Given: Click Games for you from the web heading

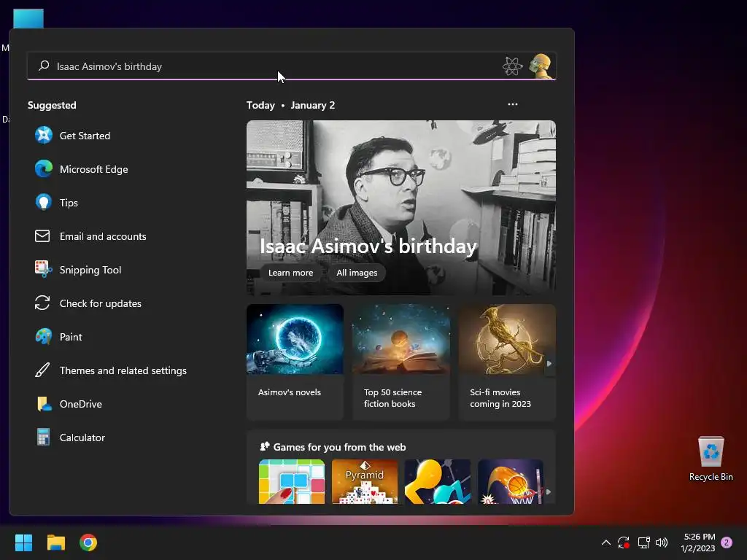Looking at the screenshot, I should click(x=339, y=447).
